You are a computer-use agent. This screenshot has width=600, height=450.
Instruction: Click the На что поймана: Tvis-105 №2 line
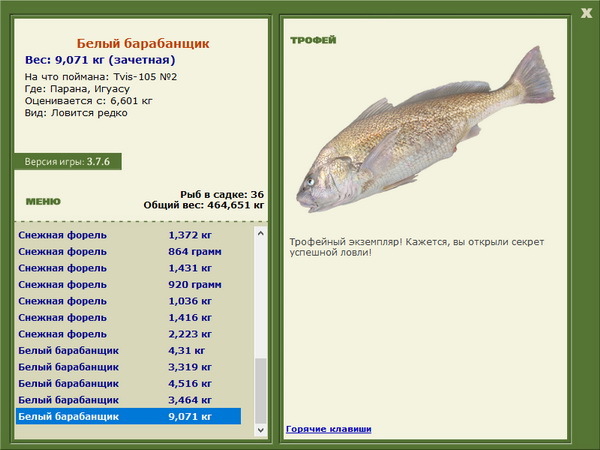tap(101, 77)
